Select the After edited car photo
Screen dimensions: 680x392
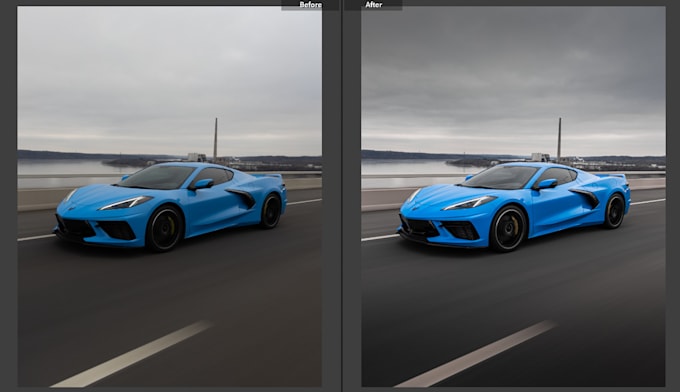513,196
